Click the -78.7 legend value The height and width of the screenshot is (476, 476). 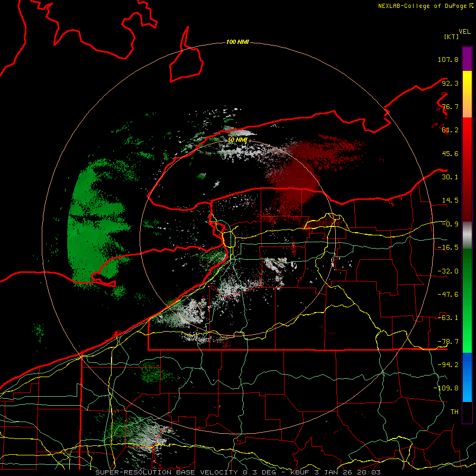448,342
